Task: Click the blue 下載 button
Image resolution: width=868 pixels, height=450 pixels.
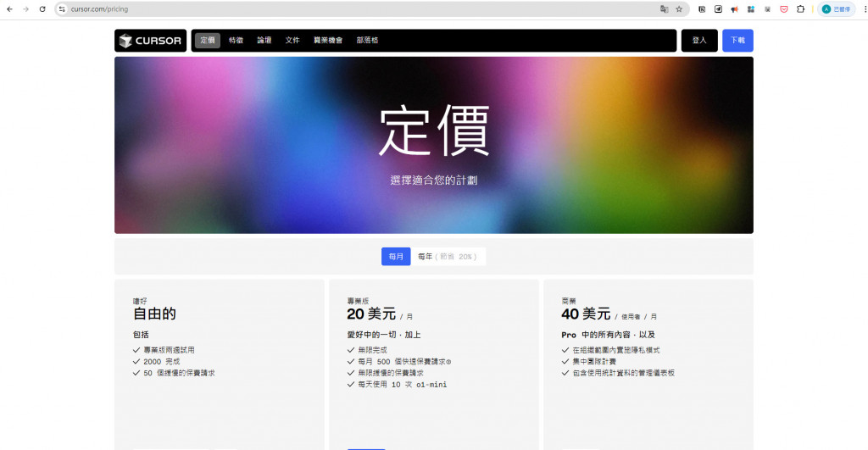Action: point(737,41)
